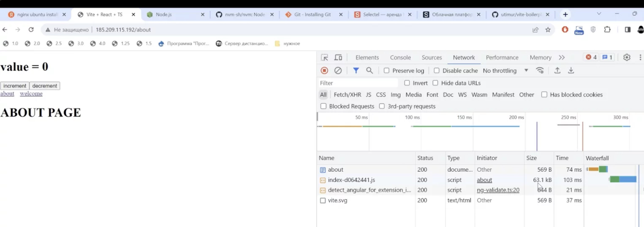Toggle device toolbar icon
Screen dimensions: 644x227
click(x=338, y=57)
